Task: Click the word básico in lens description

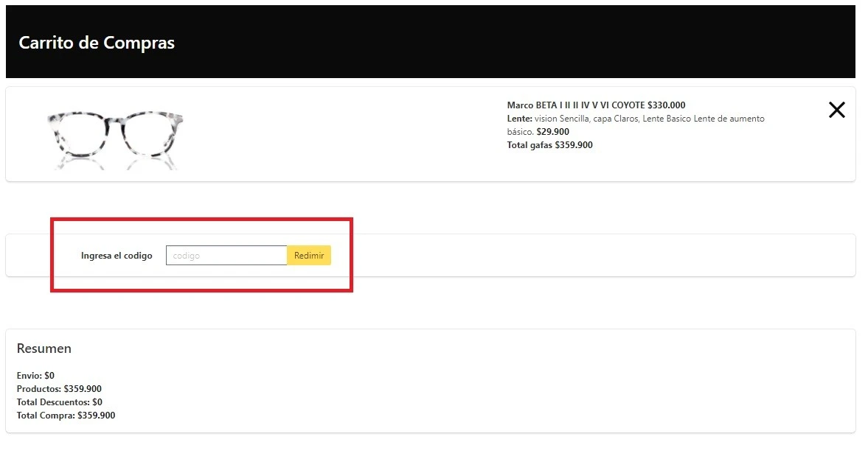Action: coord(519,132)
